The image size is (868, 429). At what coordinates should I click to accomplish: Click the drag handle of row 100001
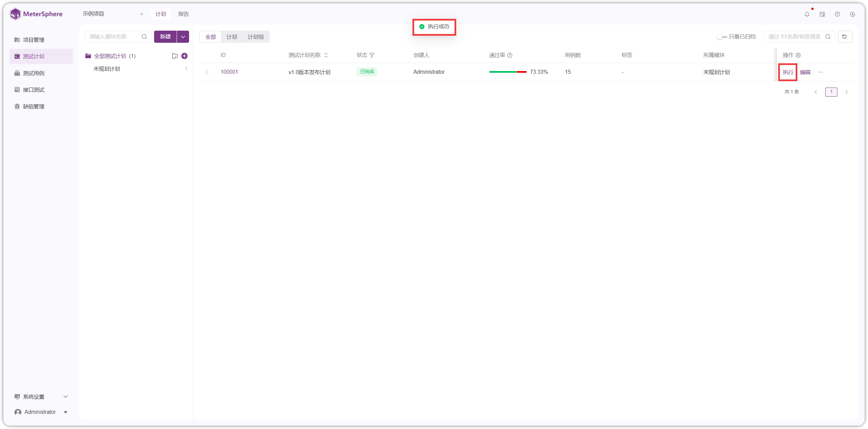point(207,72)
